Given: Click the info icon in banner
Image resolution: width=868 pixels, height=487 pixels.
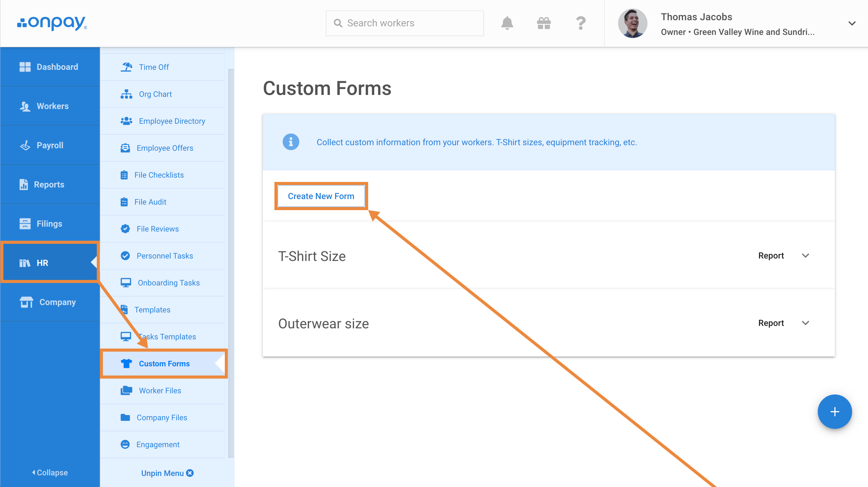Looking at the screenshot, I should [x=290, y=142].
